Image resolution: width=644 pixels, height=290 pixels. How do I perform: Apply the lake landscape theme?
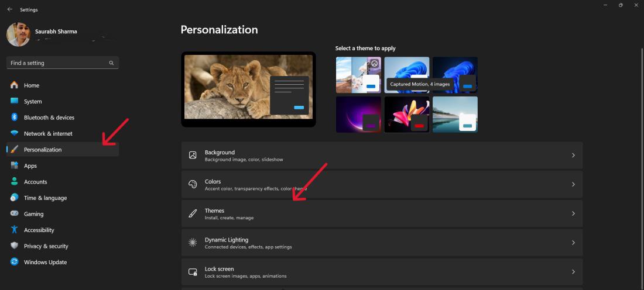(x=455, y=115)
